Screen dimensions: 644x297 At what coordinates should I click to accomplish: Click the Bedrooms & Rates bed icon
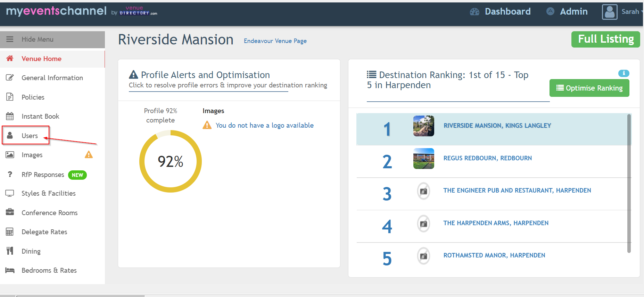click(x=10, y=270)
